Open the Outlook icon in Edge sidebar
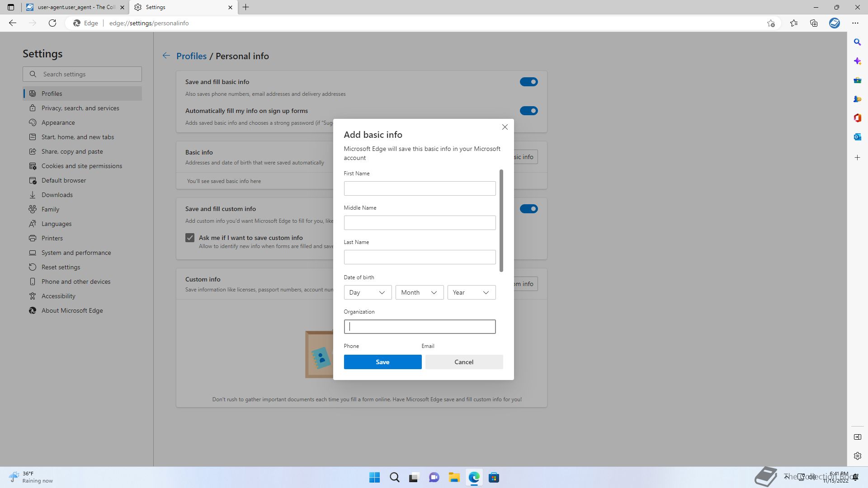Viewport: 868px width, 488px height. [857, 137]
